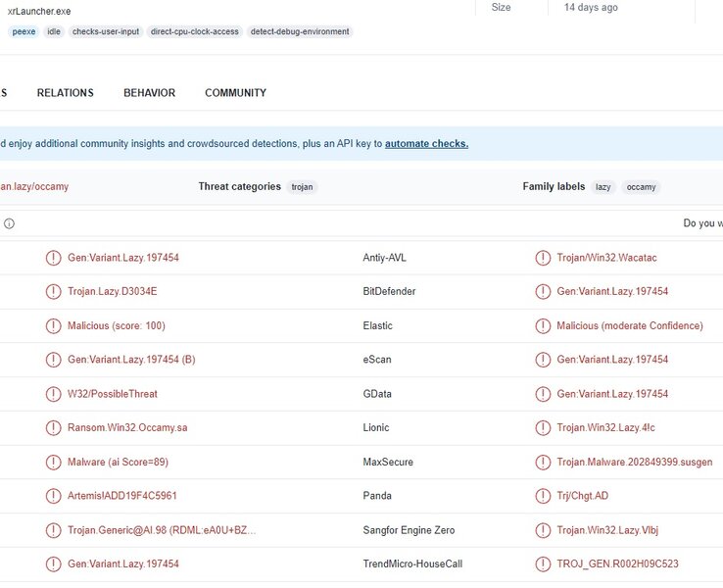
Task: Click the warning icon next to Ransom.Win32.Occamy.sa
Action: (x=53, y=428)
